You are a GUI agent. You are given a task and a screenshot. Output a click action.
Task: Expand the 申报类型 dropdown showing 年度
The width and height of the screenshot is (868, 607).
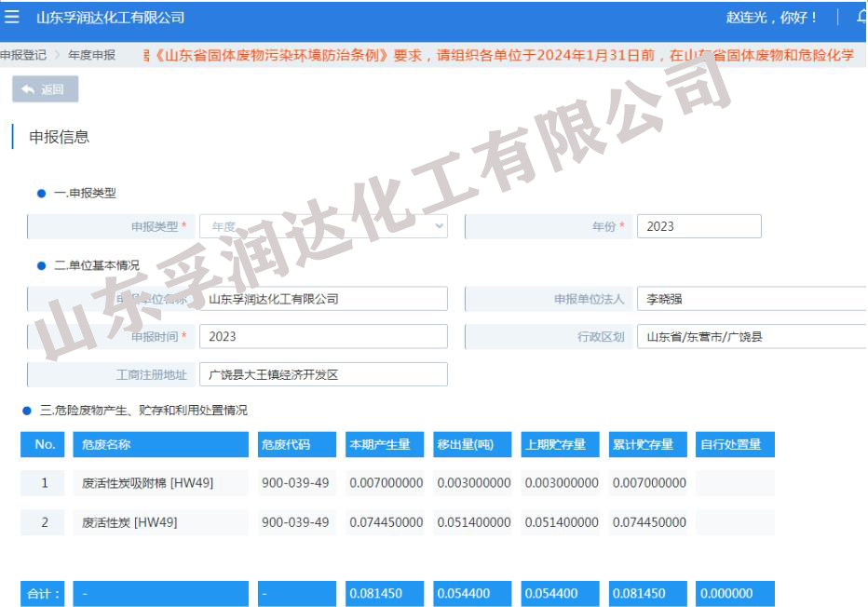323,226
